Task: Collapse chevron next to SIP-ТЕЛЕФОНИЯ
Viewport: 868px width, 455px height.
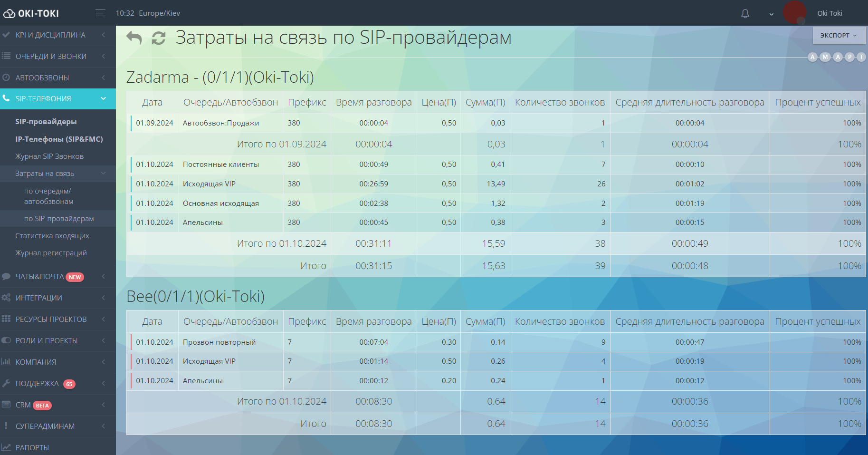Action: point(104,98)
